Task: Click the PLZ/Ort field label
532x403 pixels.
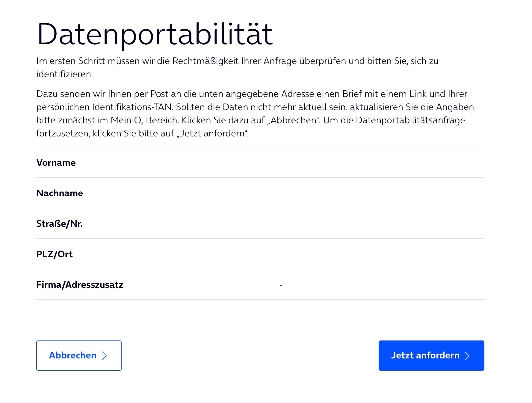Action: (54, 254)
